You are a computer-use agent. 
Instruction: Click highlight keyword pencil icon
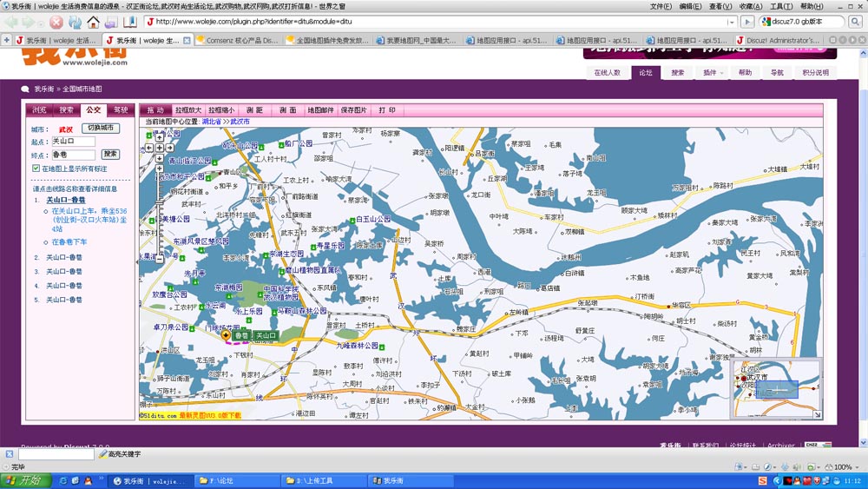[102, 454]
